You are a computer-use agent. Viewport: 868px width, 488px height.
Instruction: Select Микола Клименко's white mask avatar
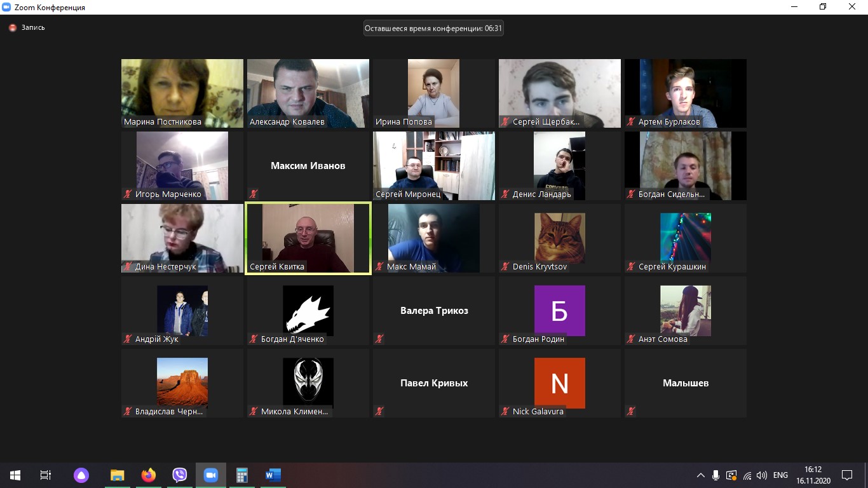click(308, 383)
